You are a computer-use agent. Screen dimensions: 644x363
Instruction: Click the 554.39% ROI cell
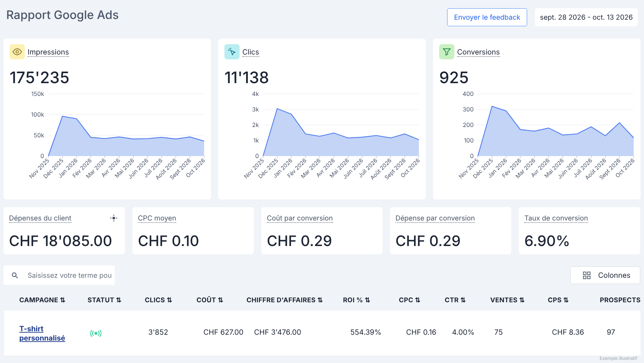[x=365, y=332]
